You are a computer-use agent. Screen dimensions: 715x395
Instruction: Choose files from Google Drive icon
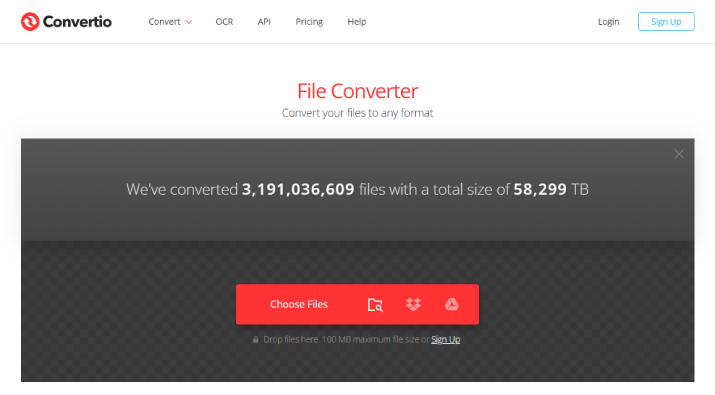point(451,304)
